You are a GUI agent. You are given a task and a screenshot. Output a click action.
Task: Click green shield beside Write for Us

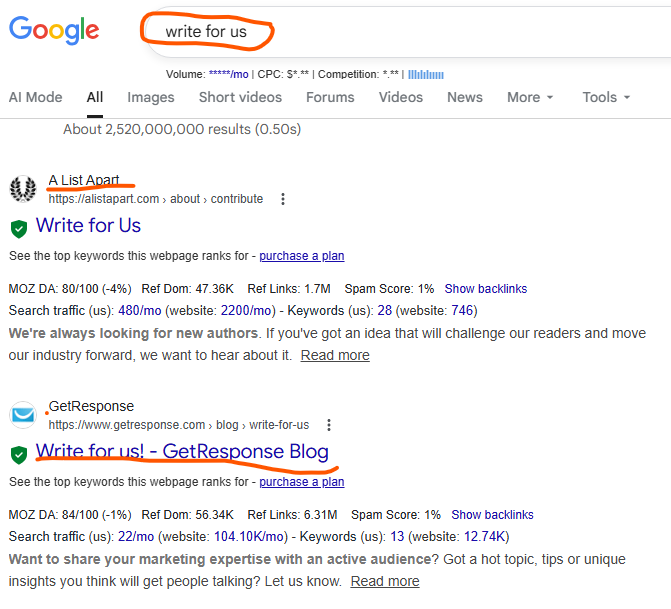[19, 227]
